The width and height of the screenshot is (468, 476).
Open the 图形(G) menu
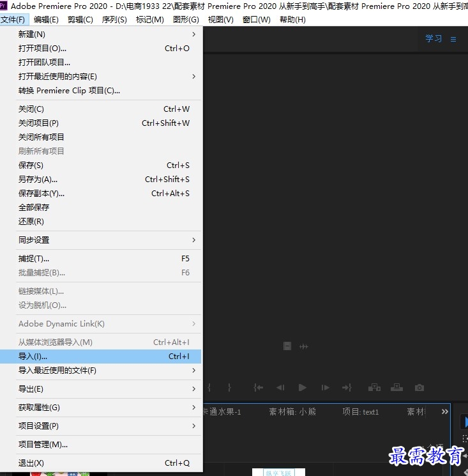[186, 20]
